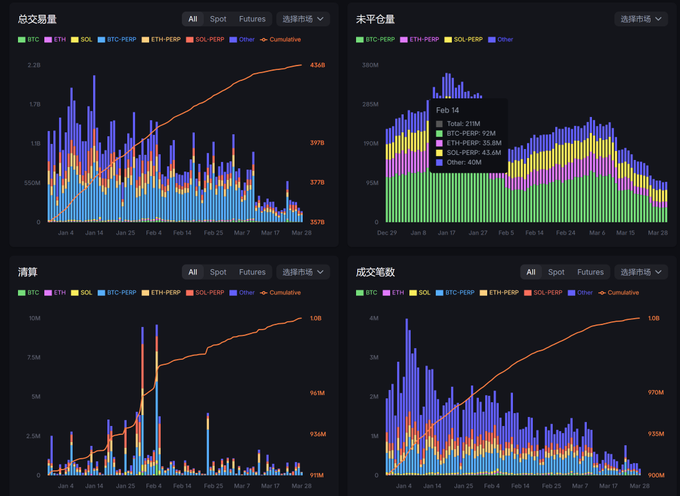Click the 清算 panel title
Screen dimensions: 680x496
tap(27, 272)
